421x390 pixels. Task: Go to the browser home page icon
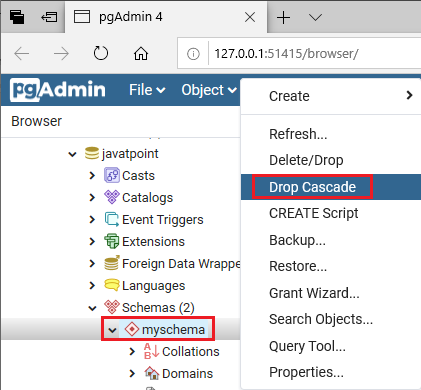141,53
